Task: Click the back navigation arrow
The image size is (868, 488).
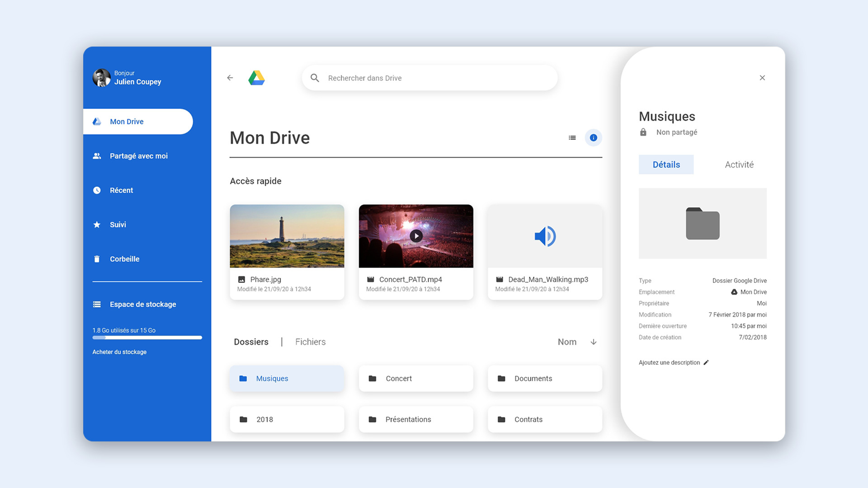Action: click(230, 77)
